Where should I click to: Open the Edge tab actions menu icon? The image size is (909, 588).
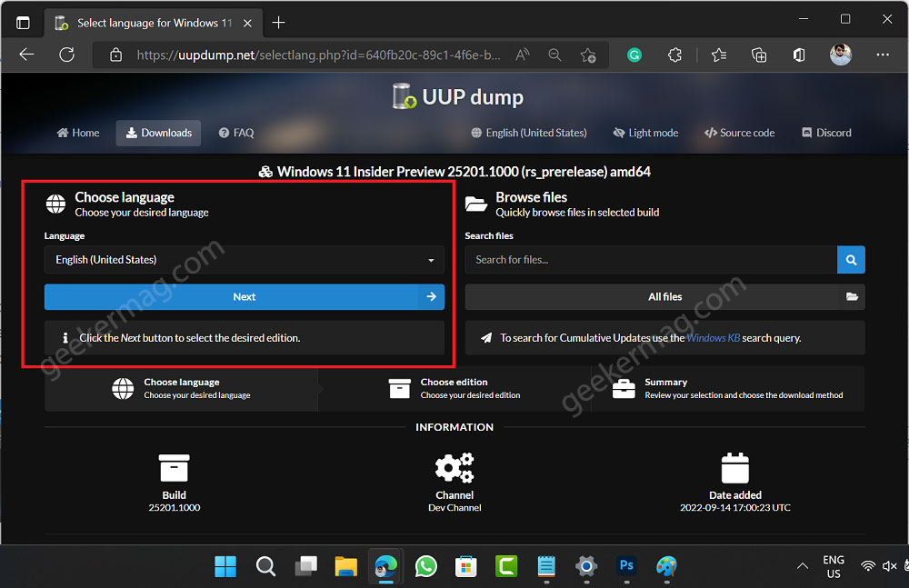click(x=24, y=23)
